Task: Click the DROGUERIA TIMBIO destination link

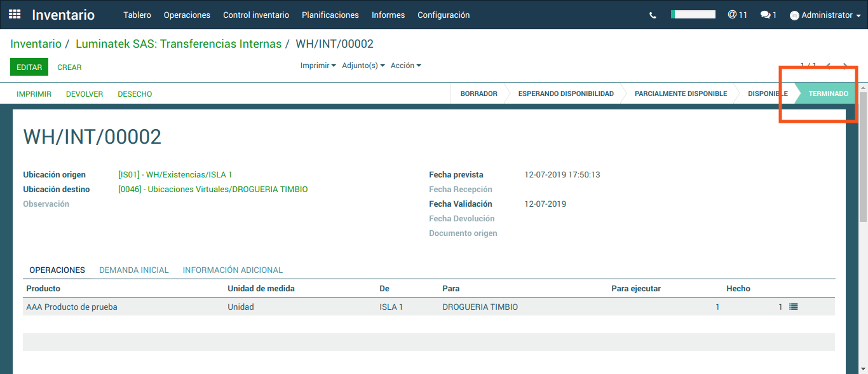Action: coord(213,190)
